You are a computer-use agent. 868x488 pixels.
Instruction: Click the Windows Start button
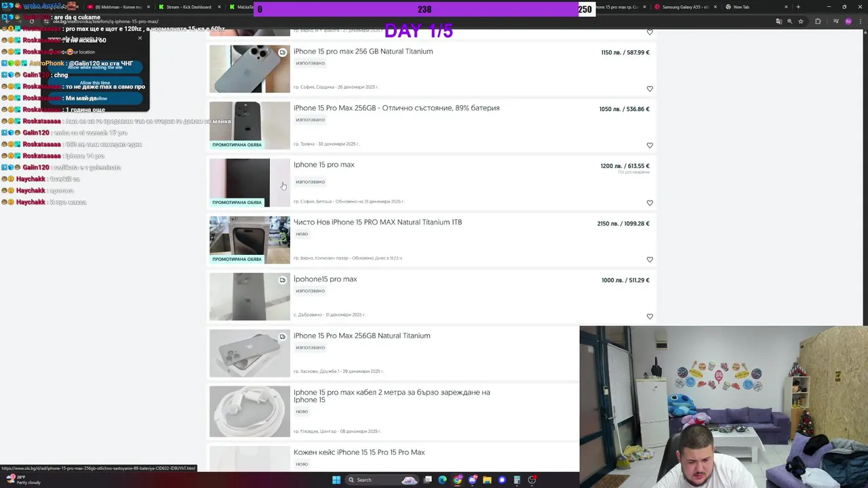(336, 480)
